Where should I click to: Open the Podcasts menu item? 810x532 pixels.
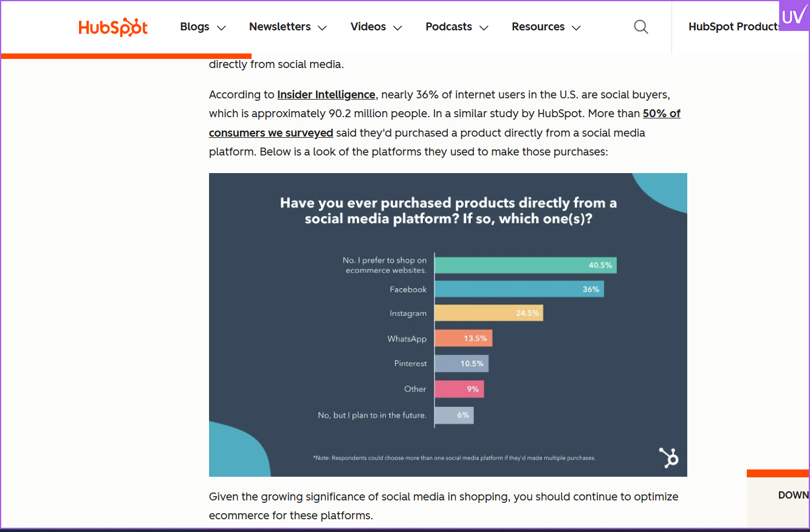tap(448, 27)
